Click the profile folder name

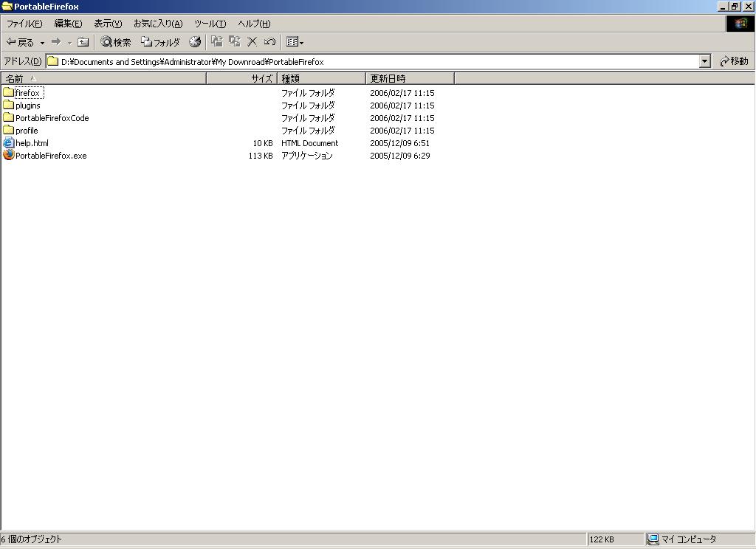click(27, 131)
